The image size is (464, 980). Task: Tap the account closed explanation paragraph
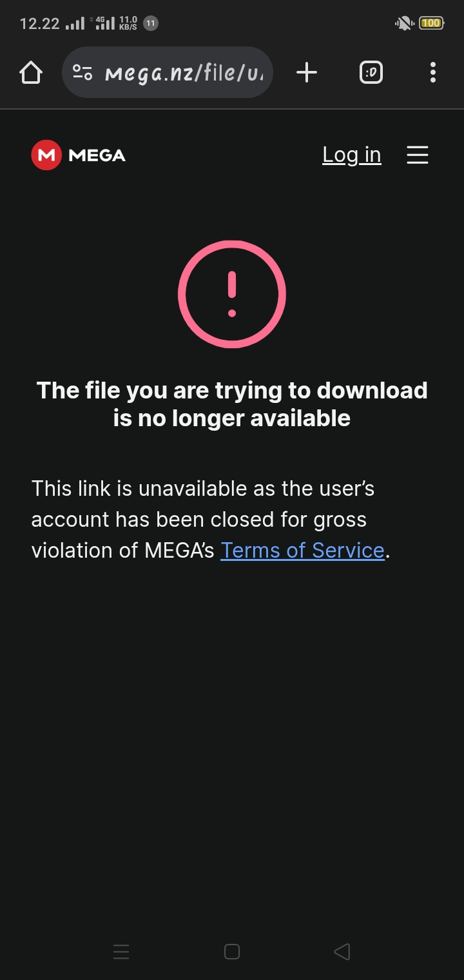(211, 519)
